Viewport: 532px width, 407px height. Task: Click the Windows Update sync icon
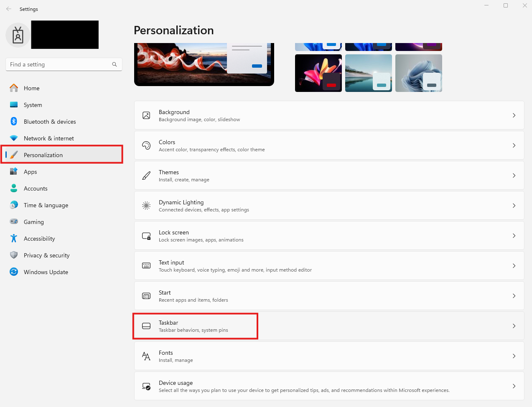(x=14, y=272)
